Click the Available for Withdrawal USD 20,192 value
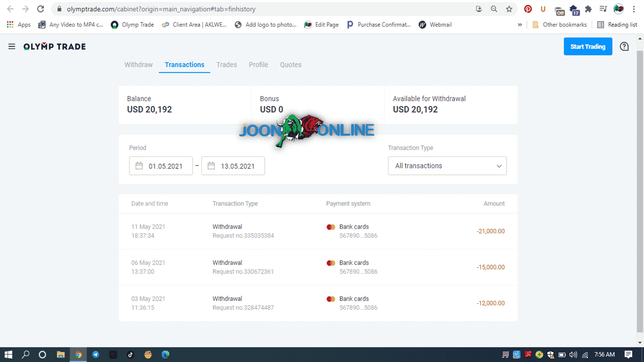Screen dimensions: 644x362 tap(416, 110)
